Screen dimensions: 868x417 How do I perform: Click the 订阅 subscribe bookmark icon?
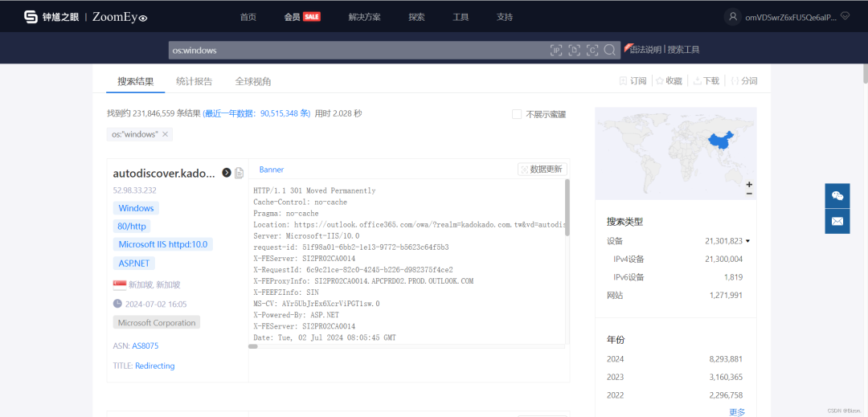tap(624, 80)
